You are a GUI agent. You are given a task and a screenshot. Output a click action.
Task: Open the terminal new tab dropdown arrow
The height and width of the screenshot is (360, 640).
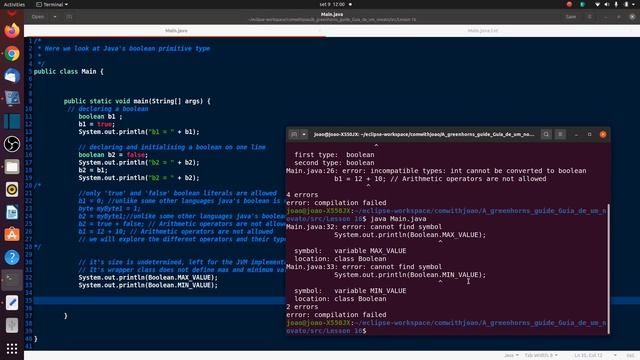[304, 134]
